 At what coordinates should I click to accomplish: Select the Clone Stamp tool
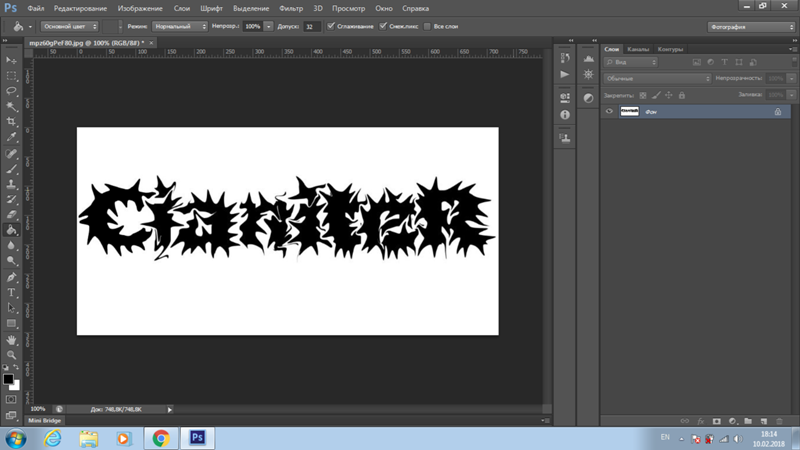click(11, 184)
